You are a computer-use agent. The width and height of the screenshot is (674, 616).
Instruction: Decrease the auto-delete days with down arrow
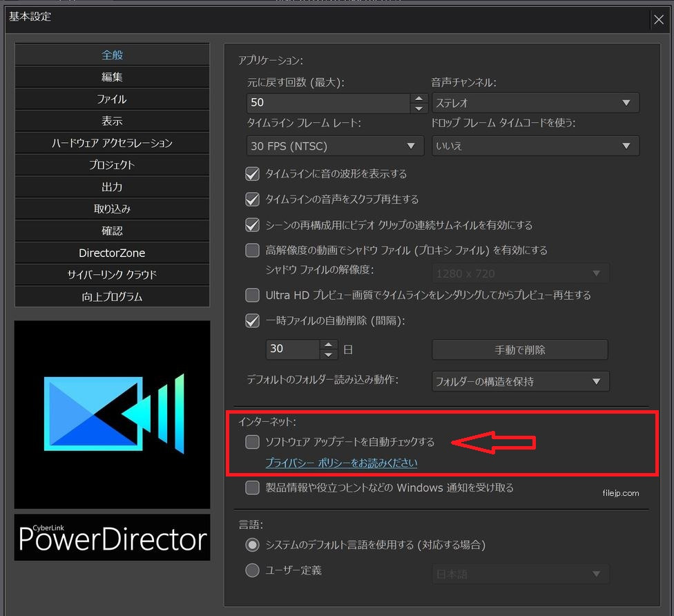tap(329, 354)
